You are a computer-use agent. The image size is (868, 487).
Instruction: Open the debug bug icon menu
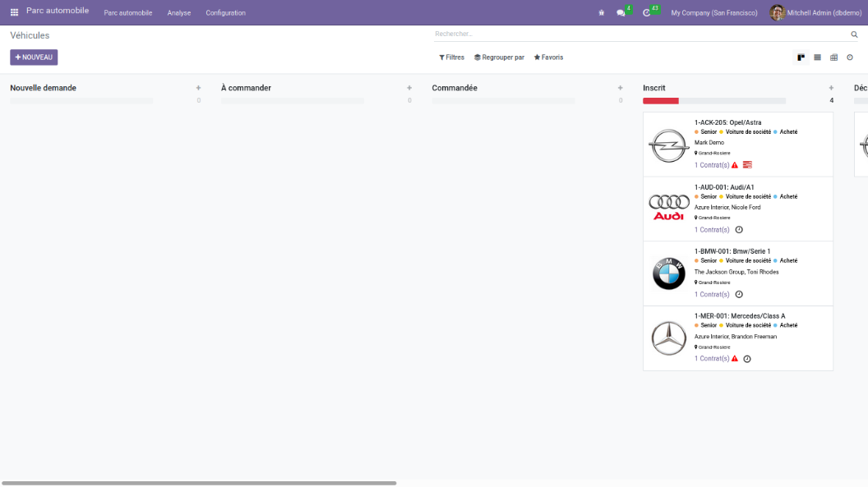click(602, 13)
